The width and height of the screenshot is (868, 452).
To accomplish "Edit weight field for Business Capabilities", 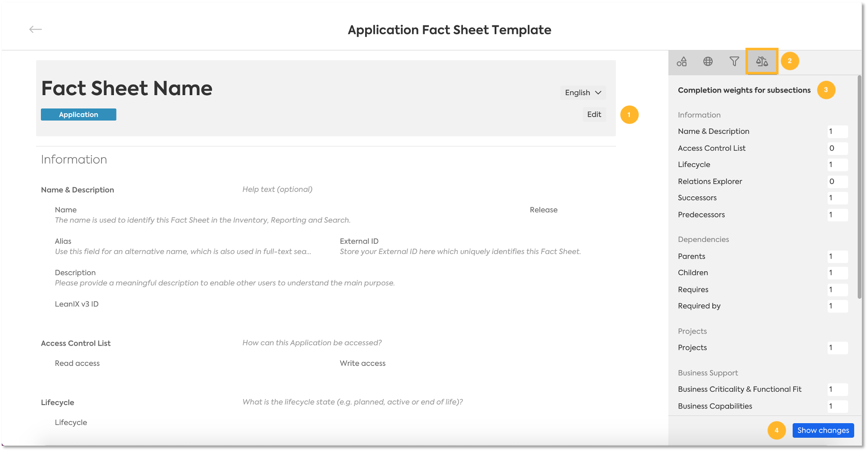I will coord(837,406).
